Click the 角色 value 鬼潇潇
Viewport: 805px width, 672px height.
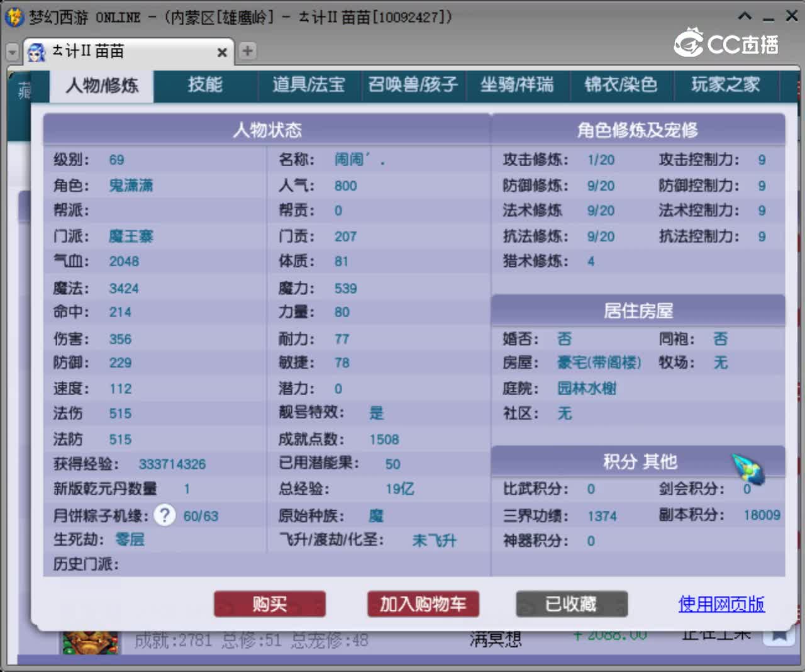tap(131, 186)
